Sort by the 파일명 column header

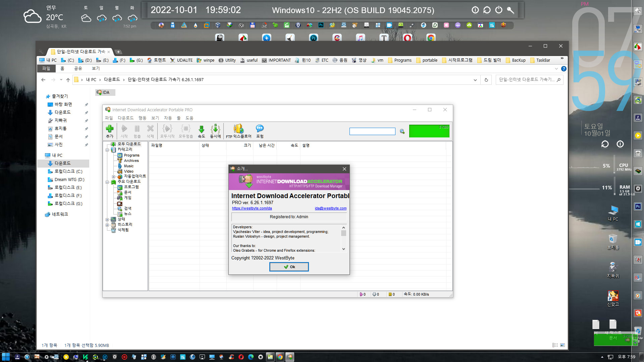coord(174,145)
